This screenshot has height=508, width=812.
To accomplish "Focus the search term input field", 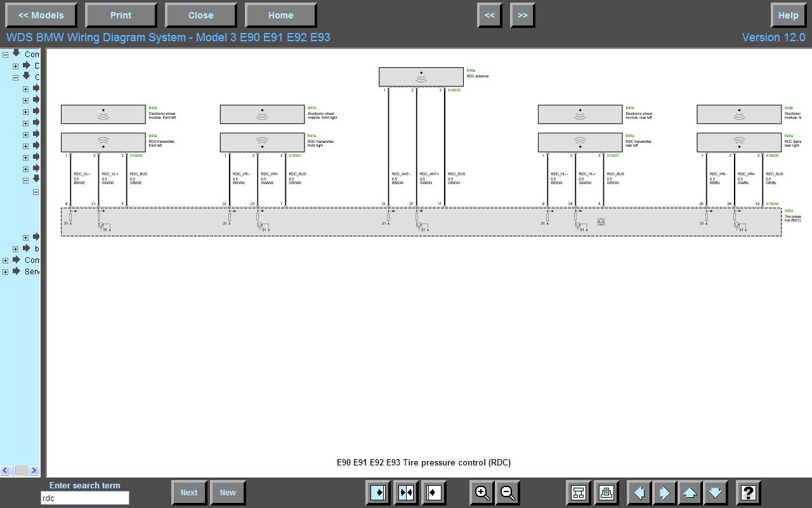I will tap(84, 498).
